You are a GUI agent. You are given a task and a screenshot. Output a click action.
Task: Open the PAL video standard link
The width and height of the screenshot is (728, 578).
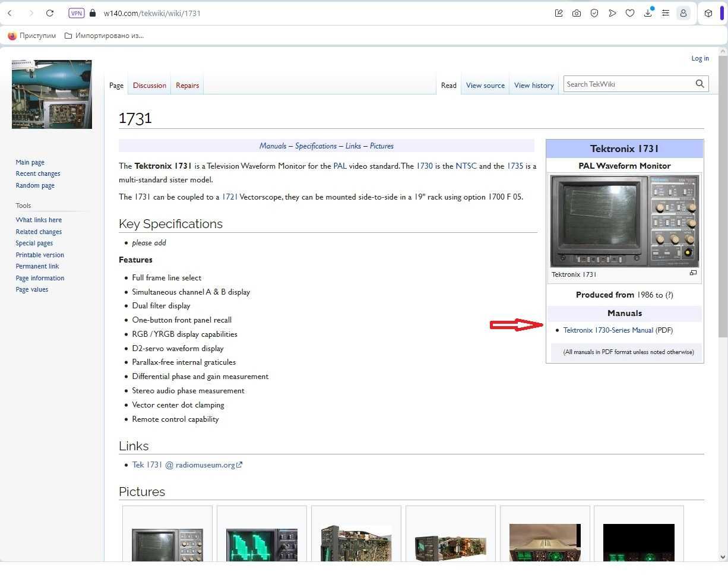(340, 166)
